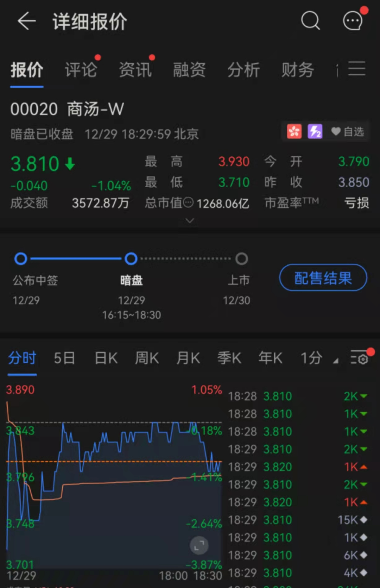Add stock to 自选 watchlist

[x=348, y=132]
